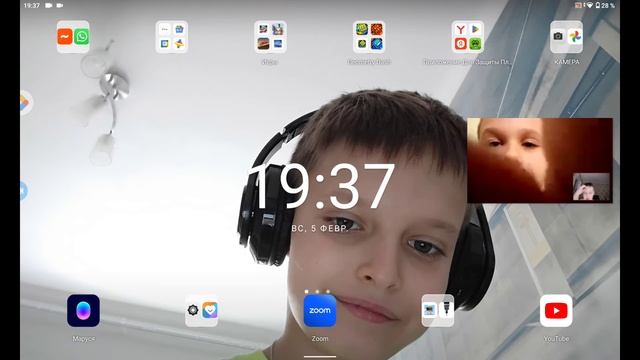This screenshot has height=360, width=640.
Task: Open the КАМЕРА folder
Action: [x=566, y=37]
